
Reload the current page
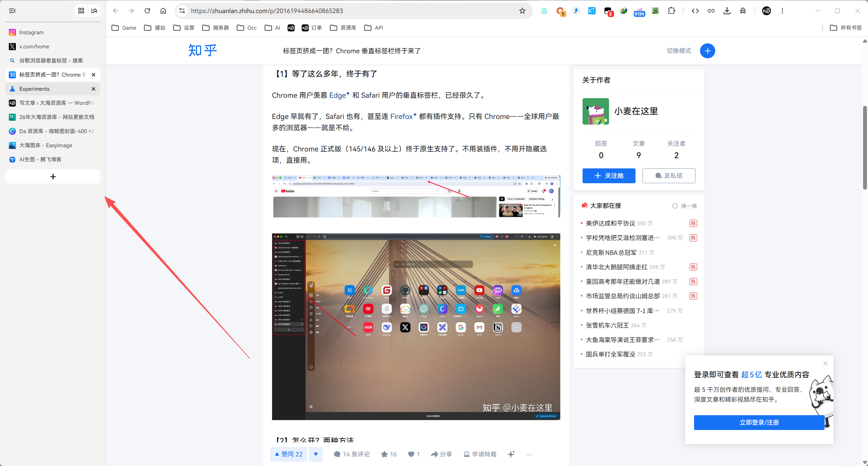pos(147,11)
